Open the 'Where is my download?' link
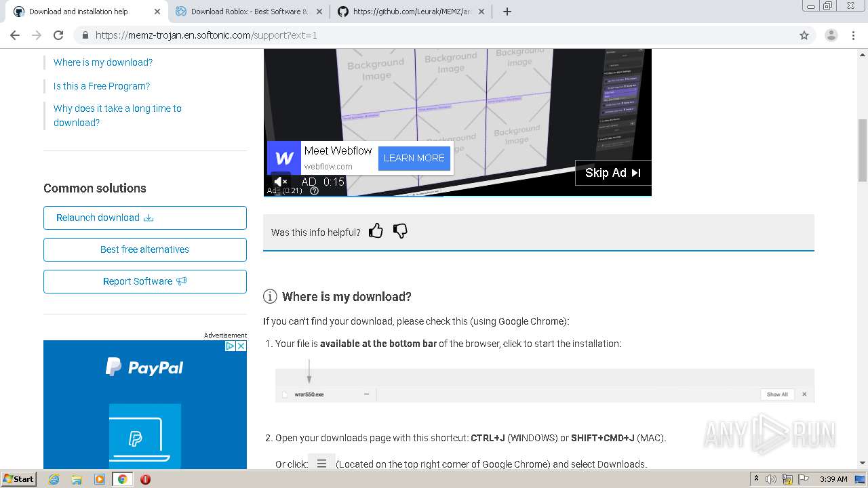 (103, 62)
